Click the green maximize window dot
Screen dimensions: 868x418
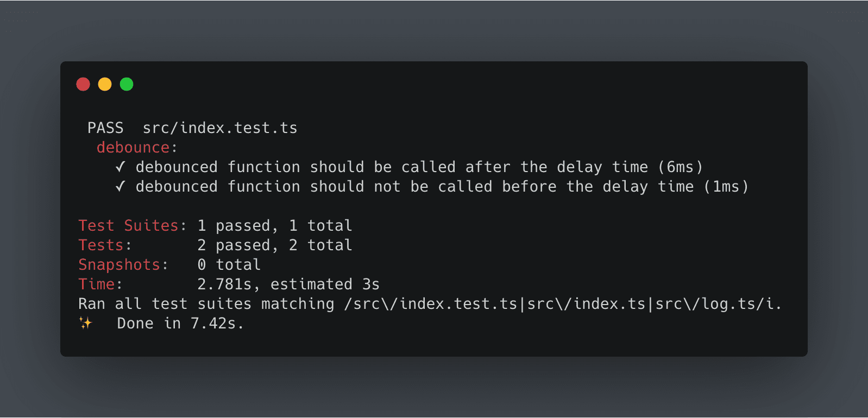(x=127, y=84)
